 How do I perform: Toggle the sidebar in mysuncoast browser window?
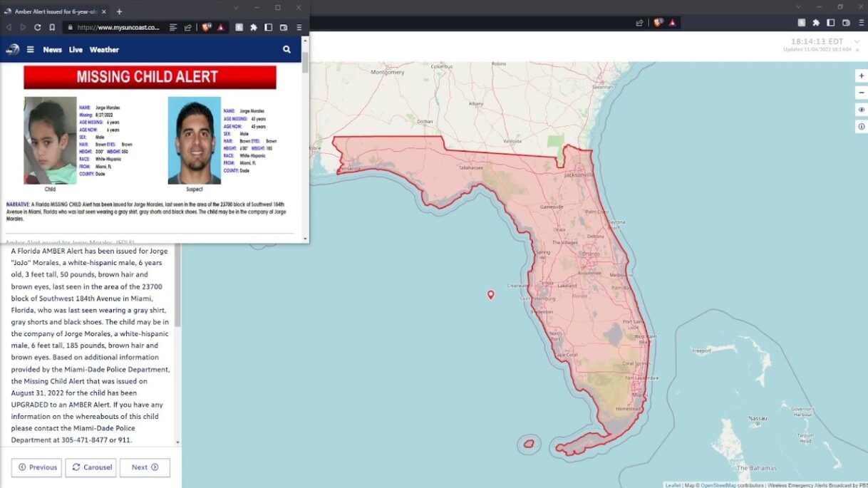[x=269, y=28]
